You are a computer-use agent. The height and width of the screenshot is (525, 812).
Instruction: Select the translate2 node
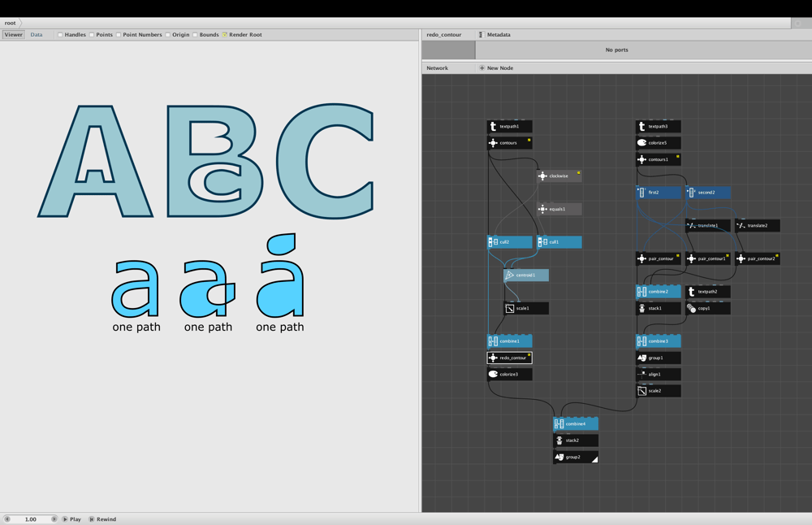click(758, 225)
